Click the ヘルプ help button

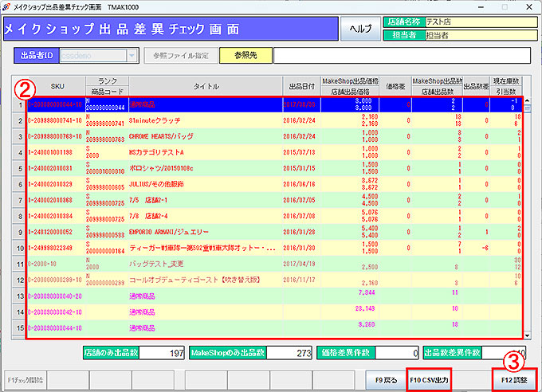coord(360,29)
